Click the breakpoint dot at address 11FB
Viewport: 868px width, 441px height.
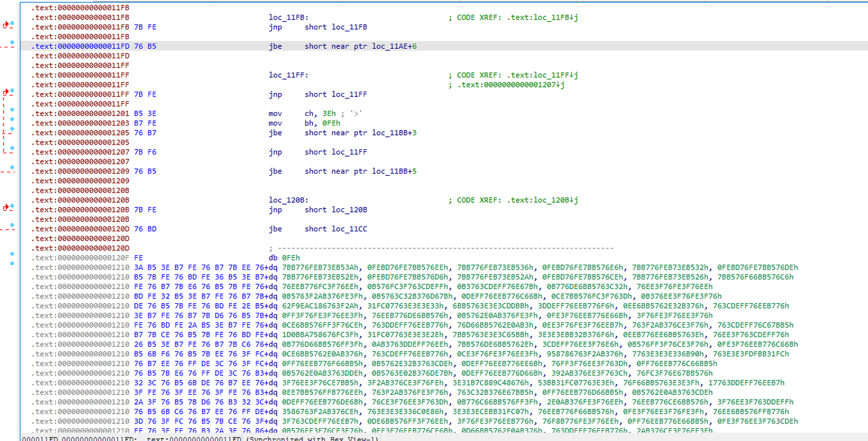(x=13, y=24)
